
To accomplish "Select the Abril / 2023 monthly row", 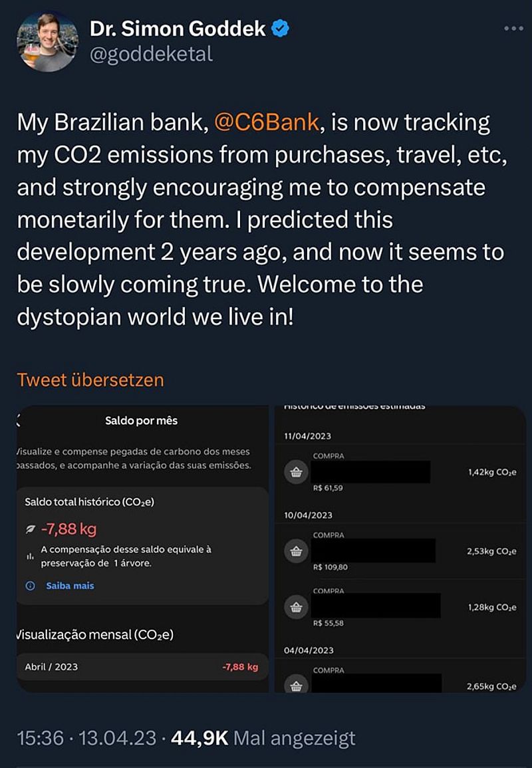I will 142,666.
